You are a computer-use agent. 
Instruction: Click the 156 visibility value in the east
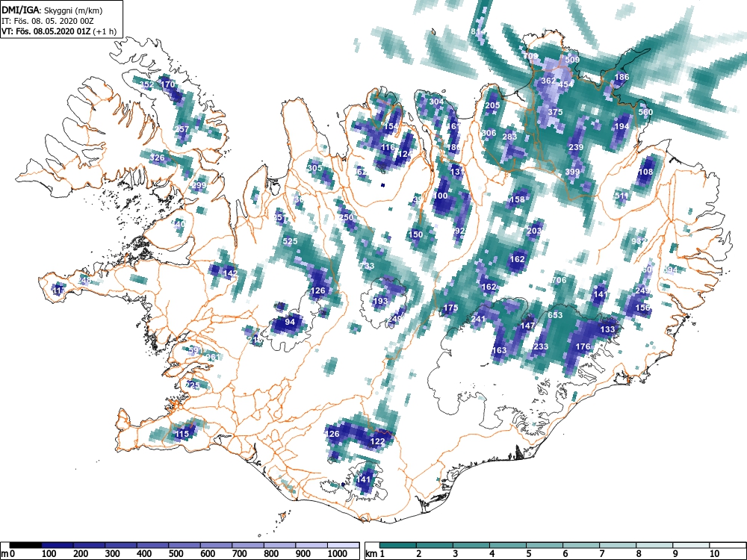pyautogui.click(x=642, y=308)
